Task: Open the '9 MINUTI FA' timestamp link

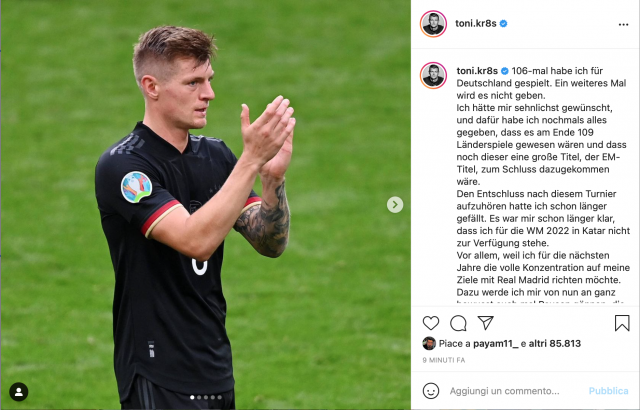Action: click(444, 360)
